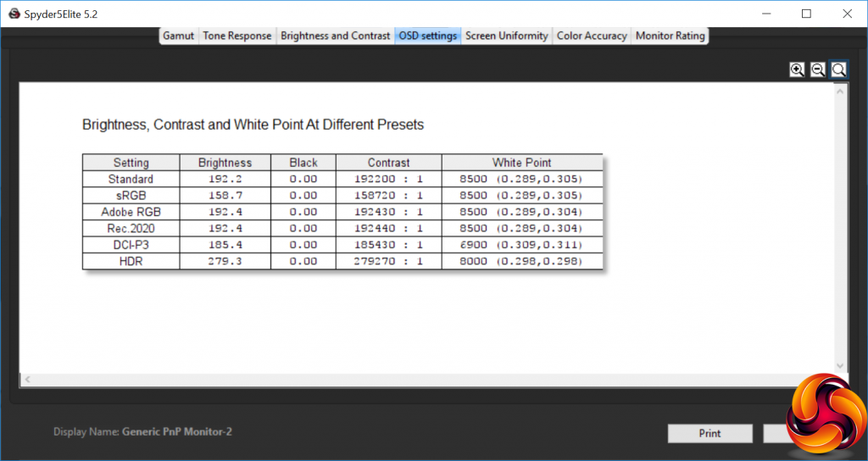Switch to the Color Accuracy tab

tap(592, 36)
